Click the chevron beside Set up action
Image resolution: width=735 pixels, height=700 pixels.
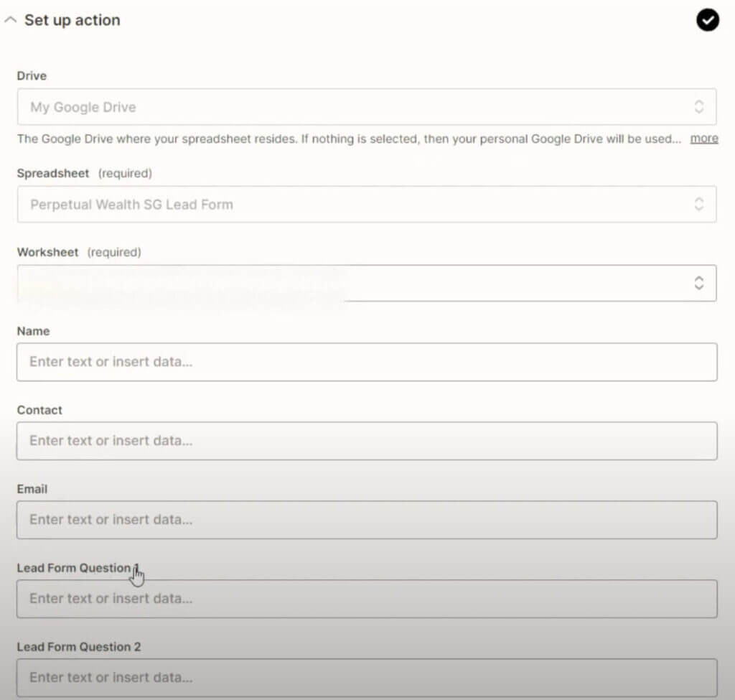[x=11, y=20]
